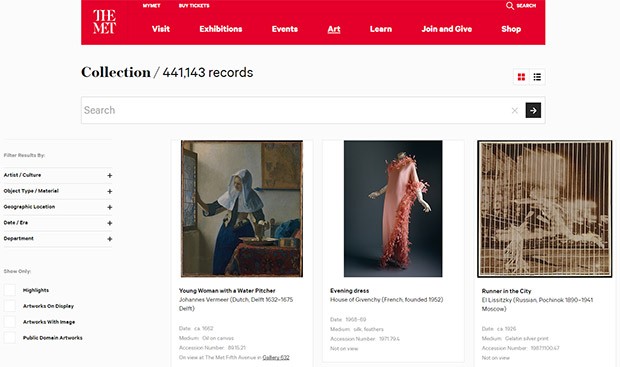Select the Art menu item

(x=334, y=29)
